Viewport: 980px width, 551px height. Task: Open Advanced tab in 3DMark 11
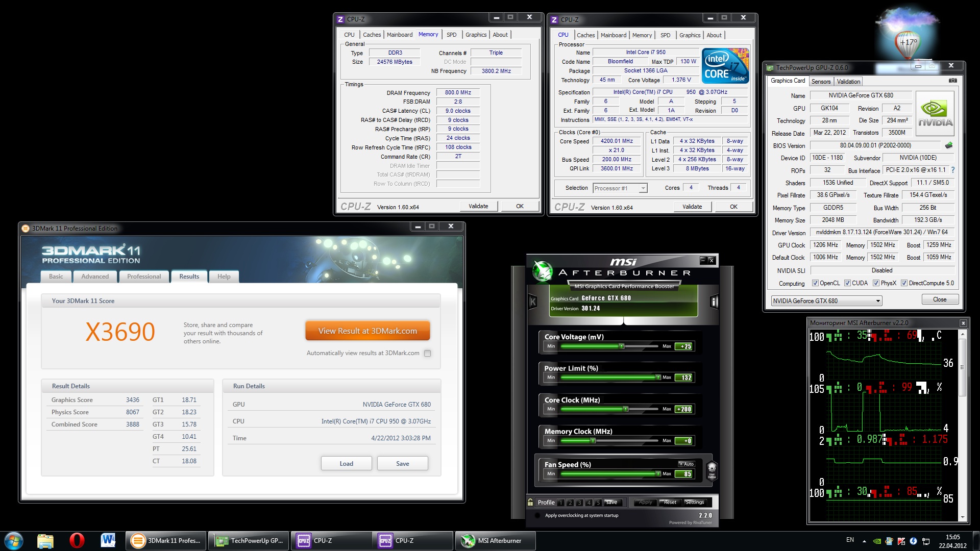(x=95, y=277)
